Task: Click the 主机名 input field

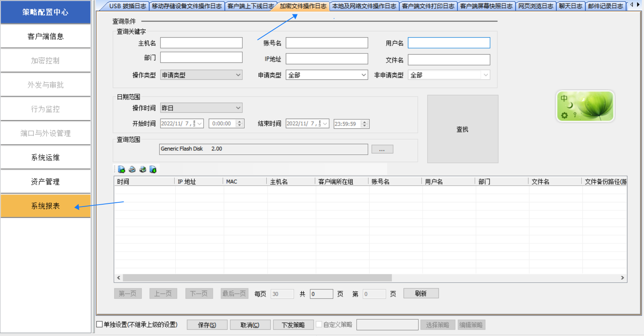Action: pos(201,43)
